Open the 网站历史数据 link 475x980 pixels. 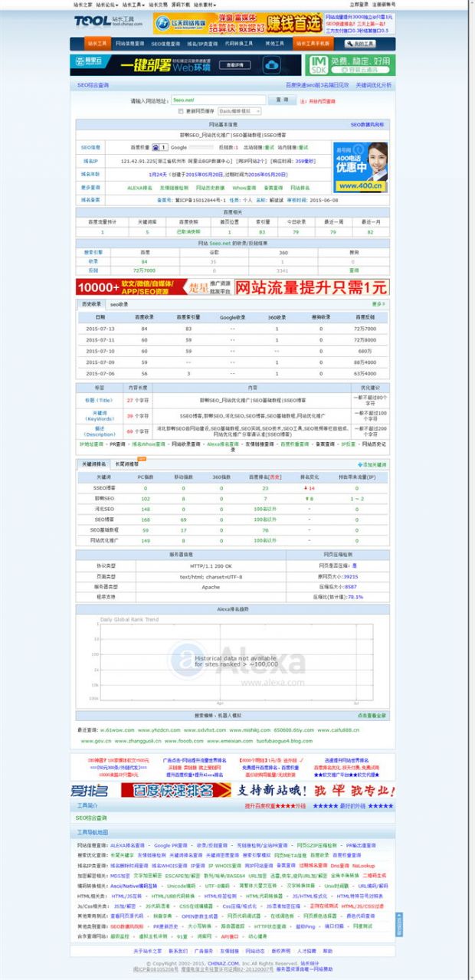coord(210,188)
